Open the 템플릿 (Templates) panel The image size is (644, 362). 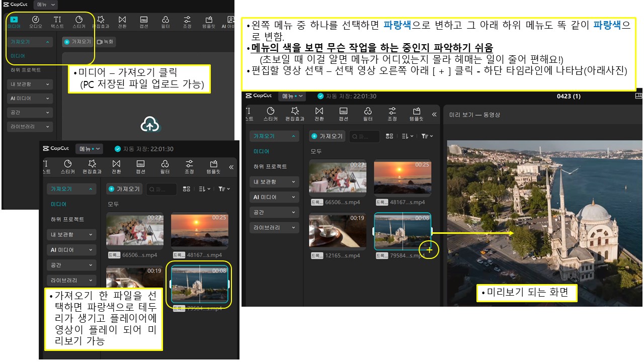[210, 20]
